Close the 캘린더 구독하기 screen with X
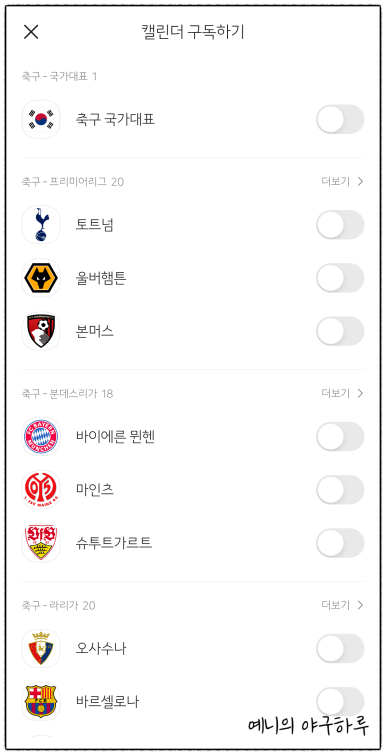 [31, 32]
